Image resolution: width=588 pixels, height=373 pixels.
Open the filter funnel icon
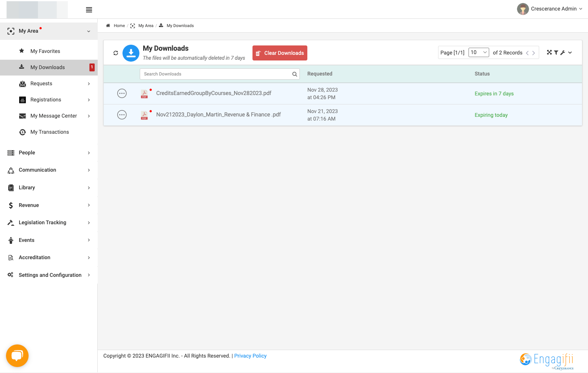(x=556, y=53)
